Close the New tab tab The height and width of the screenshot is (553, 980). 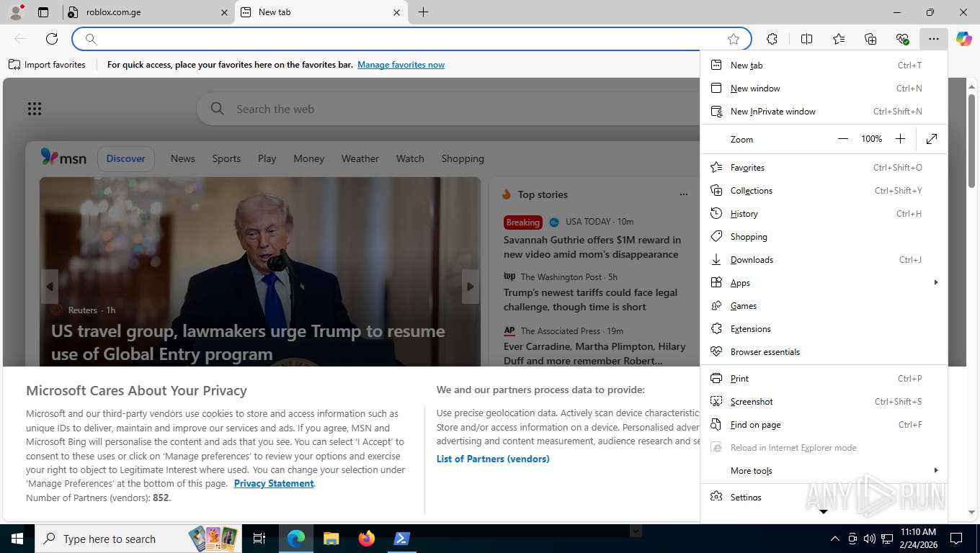coord(396,12)
